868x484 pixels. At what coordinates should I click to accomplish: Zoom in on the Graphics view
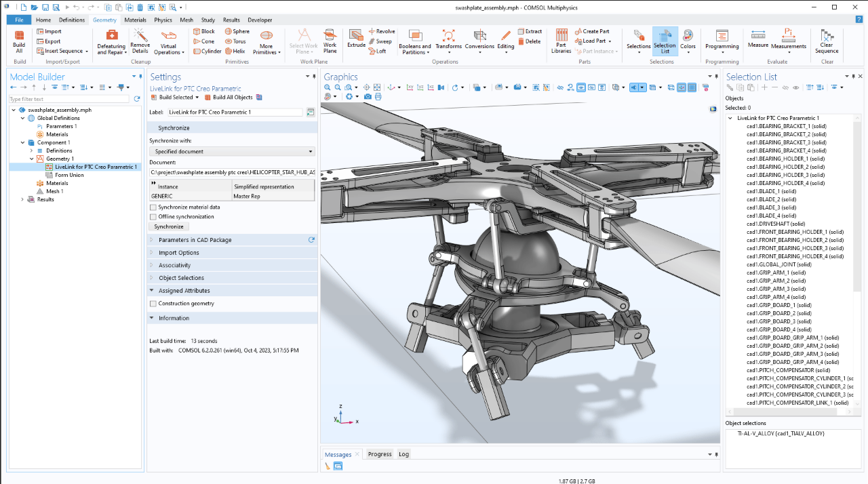click(328, 87)
